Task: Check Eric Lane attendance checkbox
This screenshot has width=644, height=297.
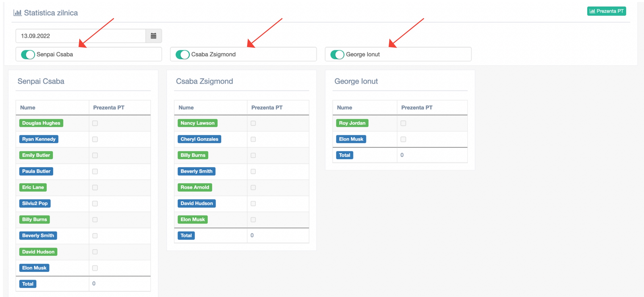Action: click(x=95, y=187)
